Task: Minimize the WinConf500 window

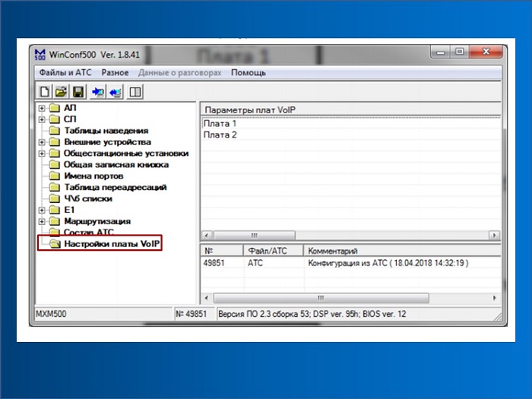Action: pos(441,52)
